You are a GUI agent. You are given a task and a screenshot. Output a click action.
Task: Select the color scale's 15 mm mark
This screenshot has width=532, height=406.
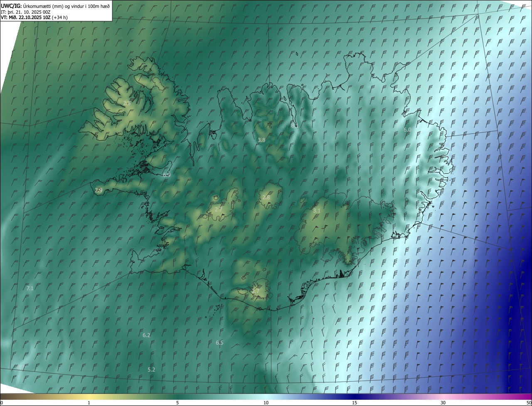[x=355, y=403]
